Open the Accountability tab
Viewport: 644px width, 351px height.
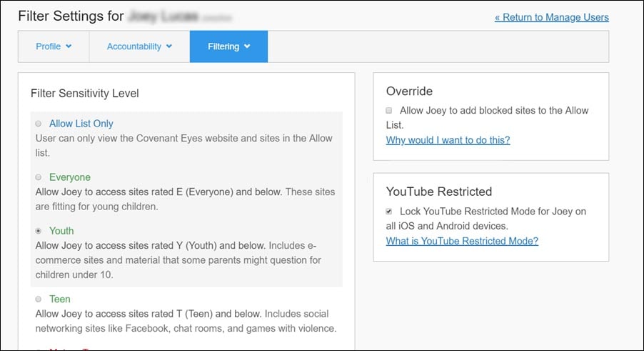[x=134, y=46]
